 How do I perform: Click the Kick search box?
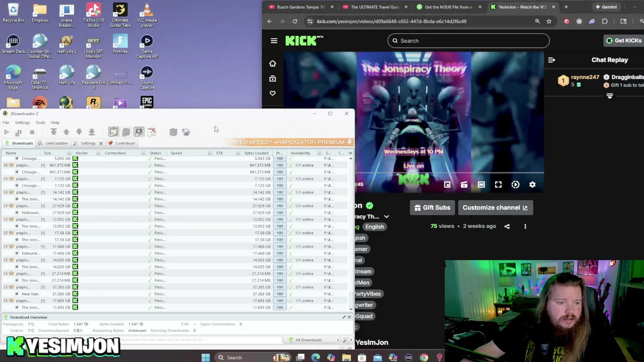pyautogui.click(x=468, y=41)
